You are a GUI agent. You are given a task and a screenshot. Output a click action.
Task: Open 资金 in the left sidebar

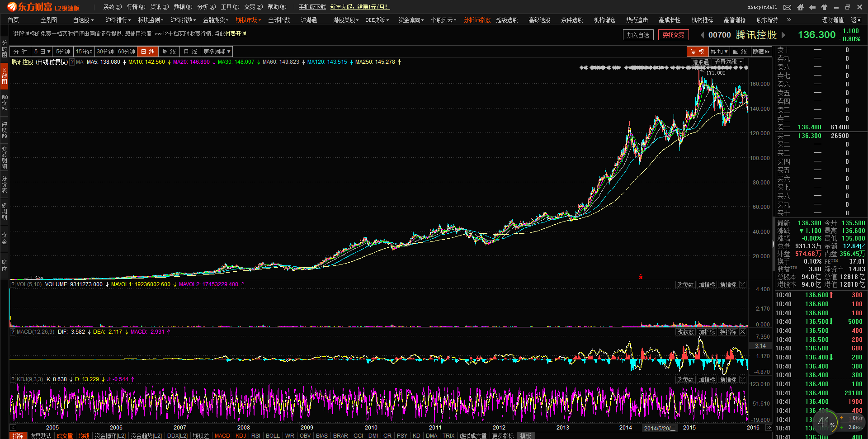pyautogui.click(x=5, y=238)
